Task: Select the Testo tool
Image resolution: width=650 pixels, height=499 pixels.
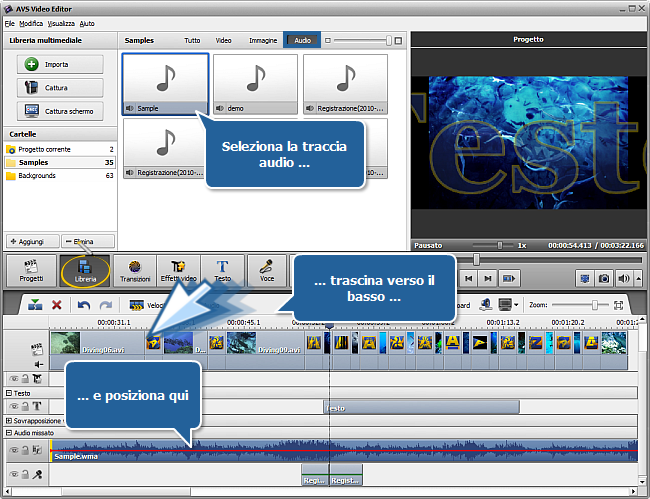Action: tap(222, 270)
